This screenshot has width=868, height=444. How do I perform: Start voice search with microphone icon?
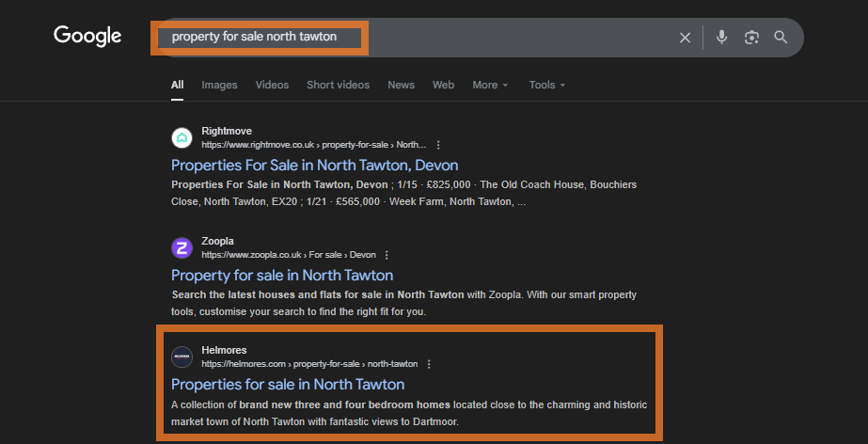point(721,38)
